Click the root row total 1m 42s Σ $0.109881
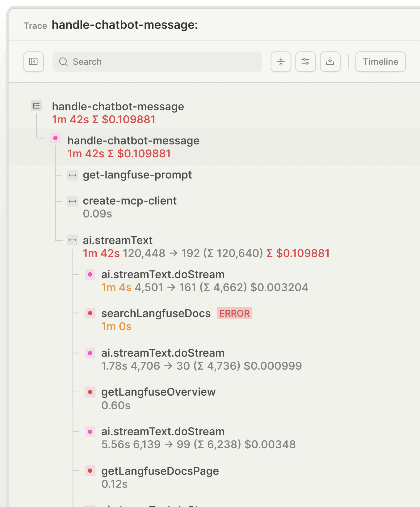 click(103, 120)
